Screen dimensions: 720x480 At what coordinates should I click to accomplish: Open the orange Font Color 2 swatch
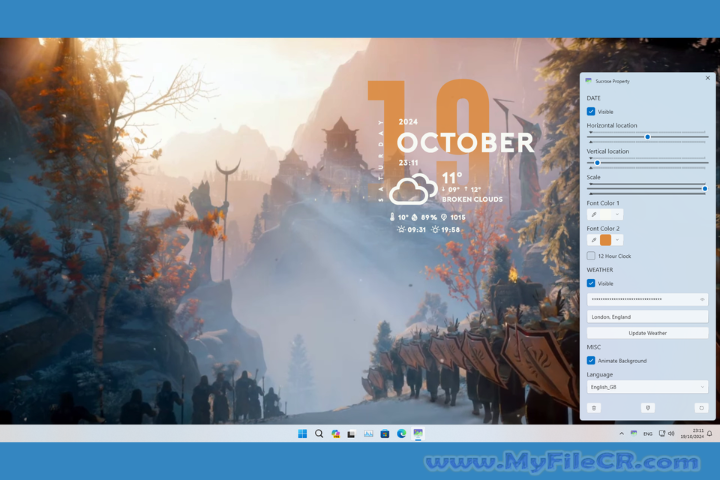pyautogui.click(x=606, y=240)
